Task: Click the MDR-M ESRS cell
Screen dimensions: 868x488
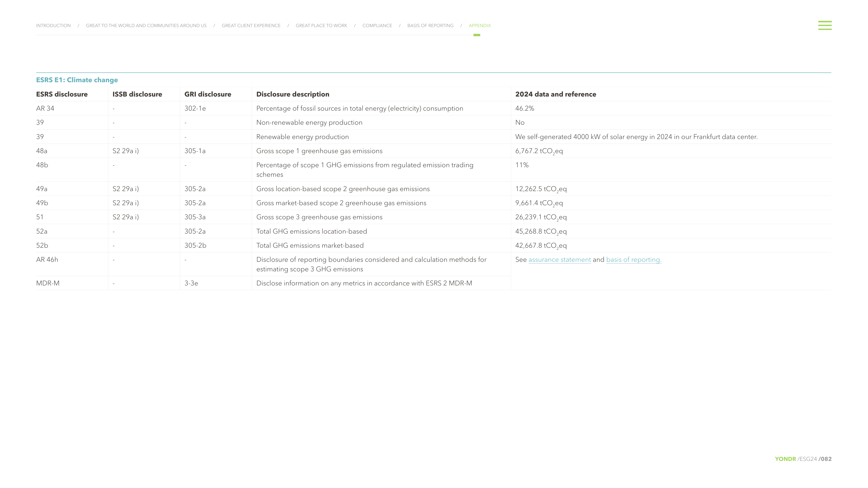Action: point(48,283)
